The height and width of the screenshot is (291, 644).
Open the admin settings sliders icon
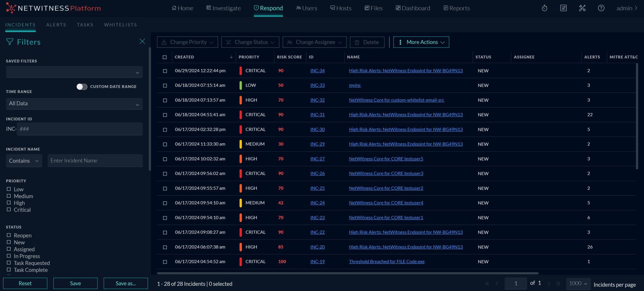(563, 8)
